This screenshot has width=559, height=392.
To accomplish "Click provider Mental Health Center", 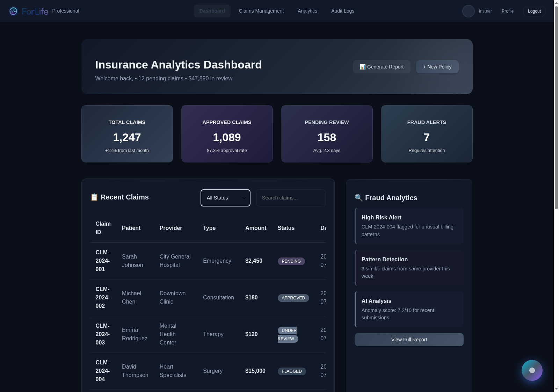I will point(168,334).
